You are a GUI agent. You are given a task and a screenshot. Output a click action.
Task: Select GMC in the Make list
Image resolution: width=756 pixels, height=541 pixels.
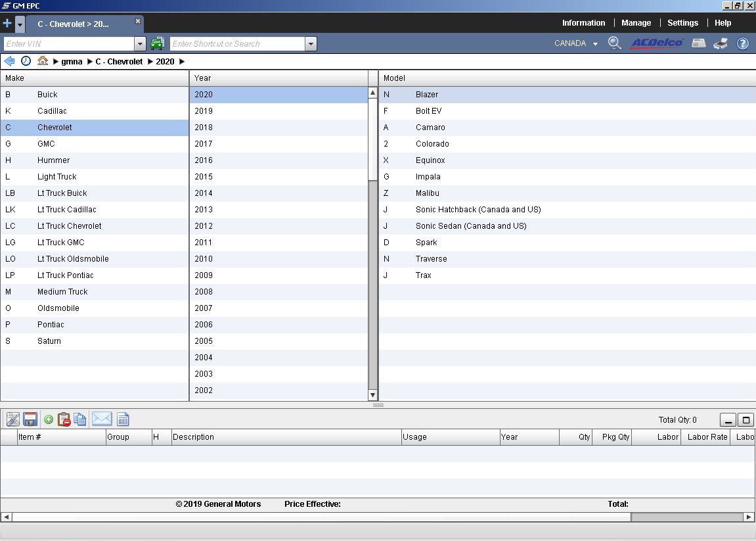[x=95, y=144]
